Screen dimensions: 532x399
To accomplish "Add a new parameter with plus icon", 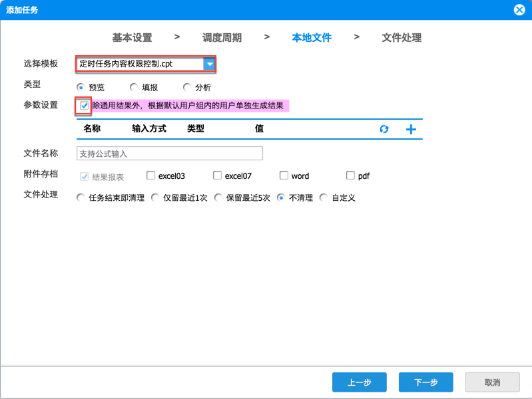I will click(411, 129).
